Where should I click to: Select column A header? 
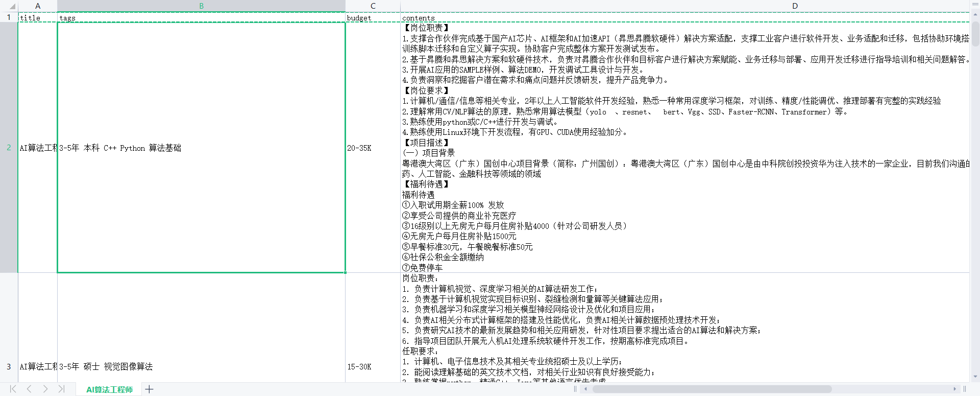pyautogui.click(x=38, y=6)
